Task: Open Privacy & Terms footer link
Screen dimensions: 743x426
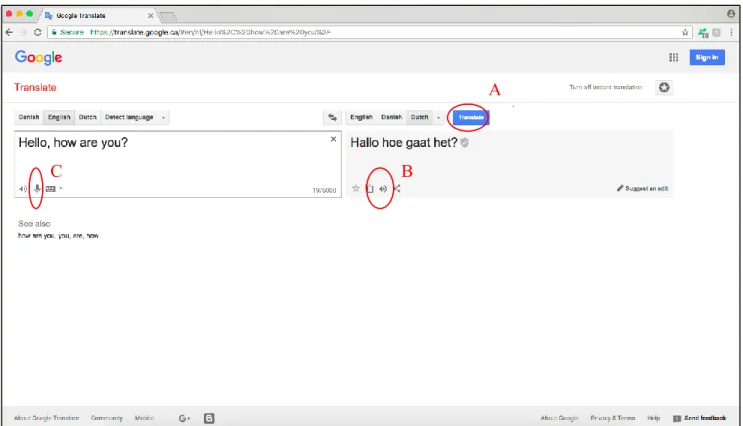Action: pyautogui.click(x=613, y=418)
